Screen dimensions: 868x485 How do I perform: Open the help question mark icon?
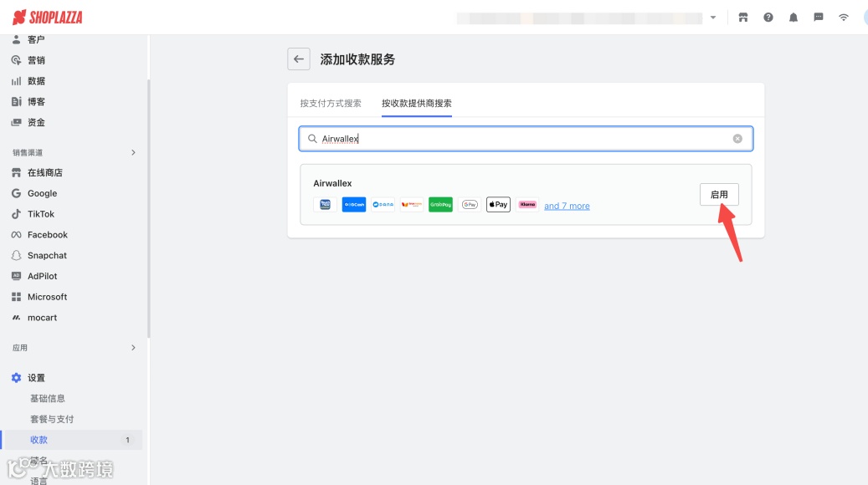768,18
